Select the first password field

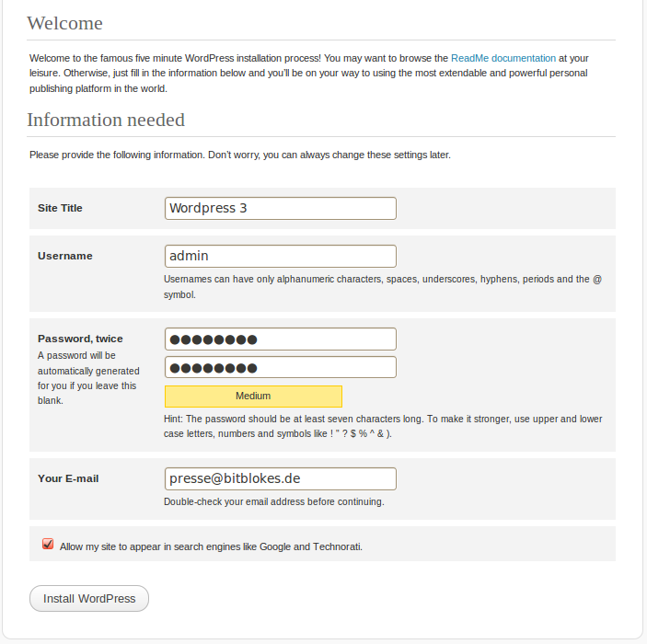click(281, 339)
